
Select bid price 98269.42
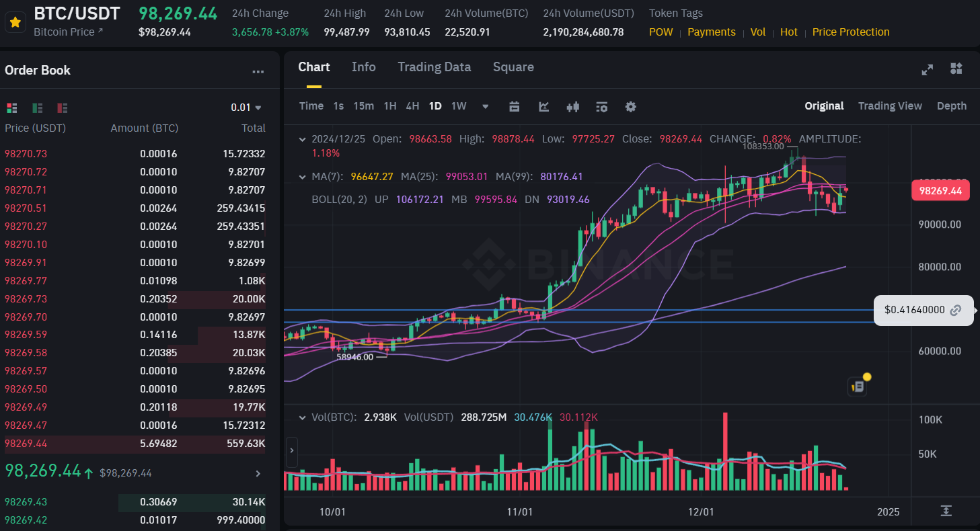click(x=26, y=520)
